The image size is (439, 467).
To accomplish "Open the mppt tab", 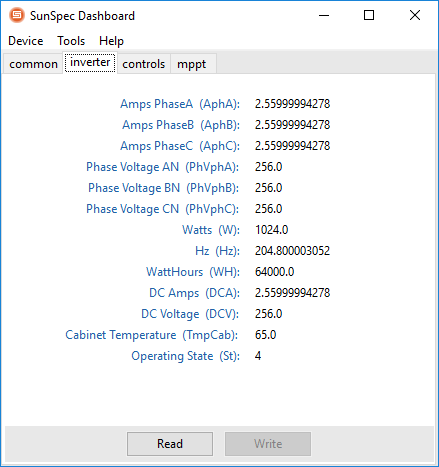I will click(x=192, y=64).
